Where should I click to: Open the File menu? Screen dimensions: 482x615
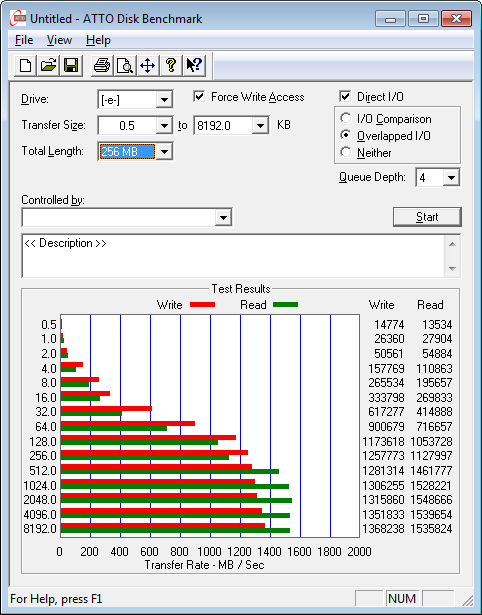tap(24, 40)
